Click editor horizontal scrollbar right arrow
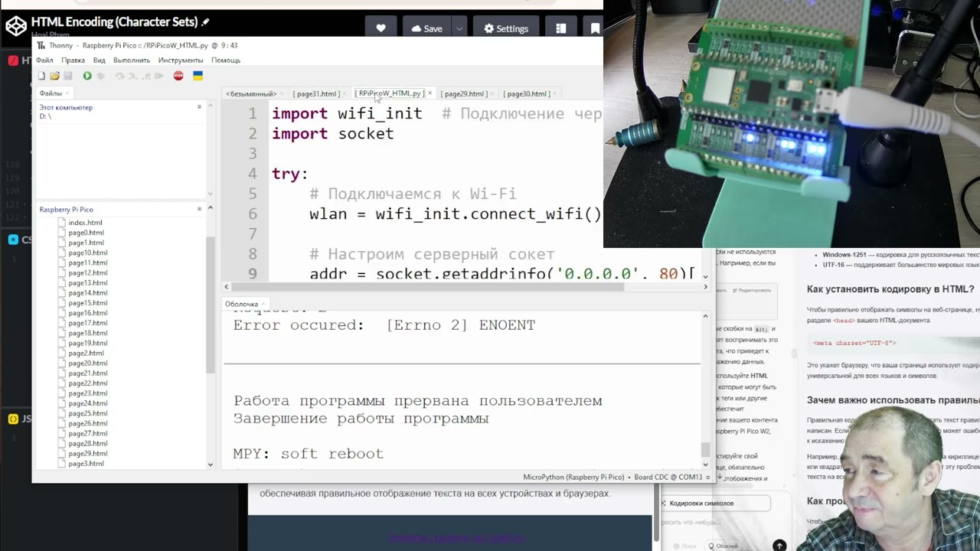980x551 pixels. pos(705,287)
